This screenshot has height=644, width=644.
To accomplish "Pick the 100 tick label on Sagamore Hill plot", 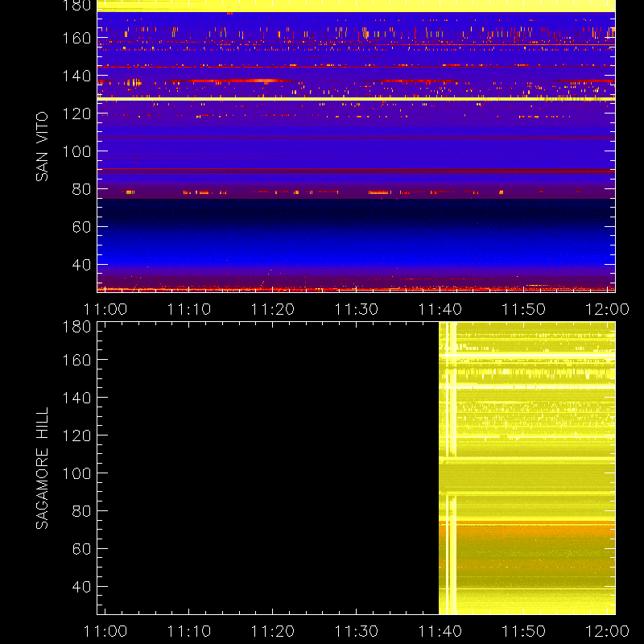I will [x=76, y=473].
